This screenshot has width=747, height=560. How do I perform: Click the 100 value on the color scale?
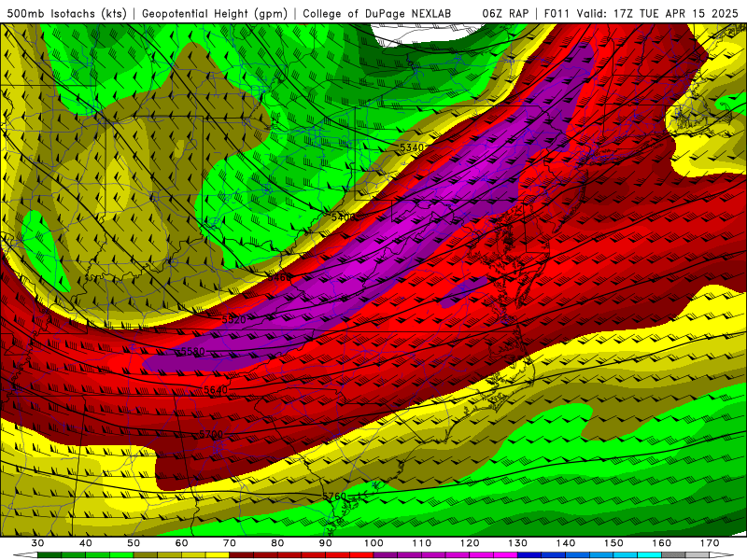pos(374,543)
